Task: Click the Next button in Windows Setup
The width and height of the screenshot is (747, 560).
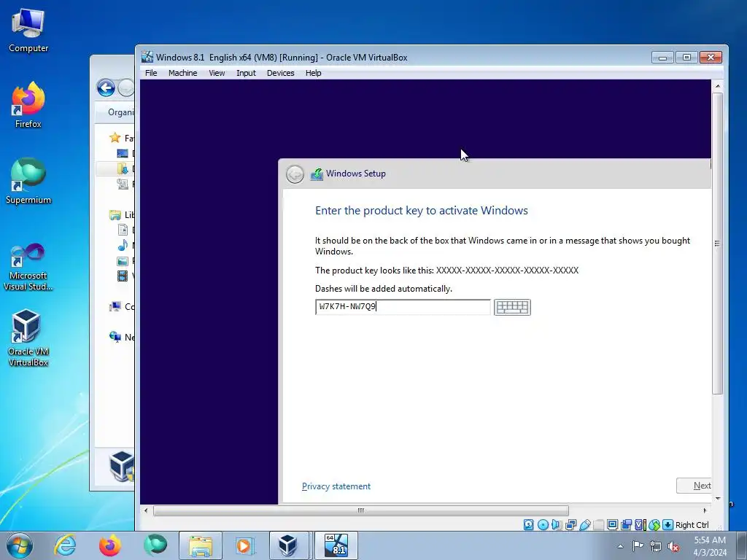Action: (x=694, y=486)
